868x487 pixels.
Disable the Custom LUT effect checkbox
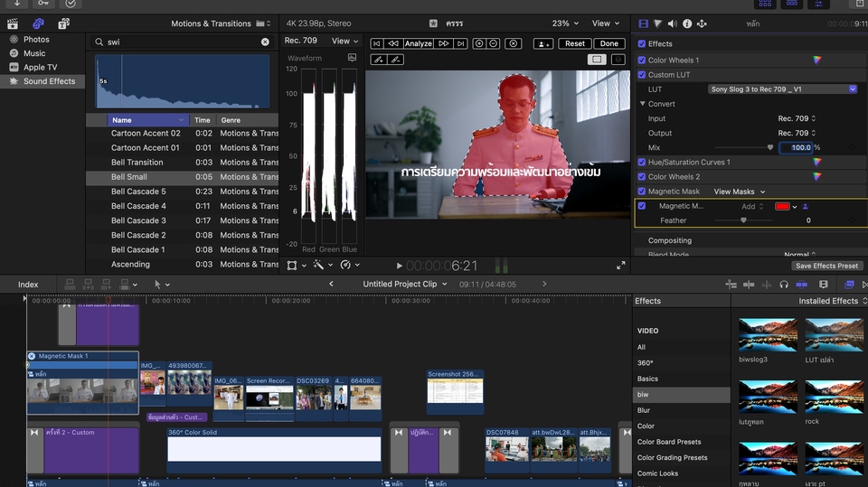pyautogui.click(x=642, y=75)
